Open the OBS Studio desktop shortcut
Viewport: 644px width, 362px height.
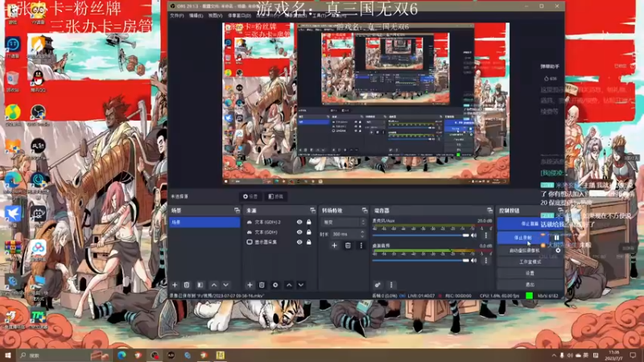(x=38, y=115)
